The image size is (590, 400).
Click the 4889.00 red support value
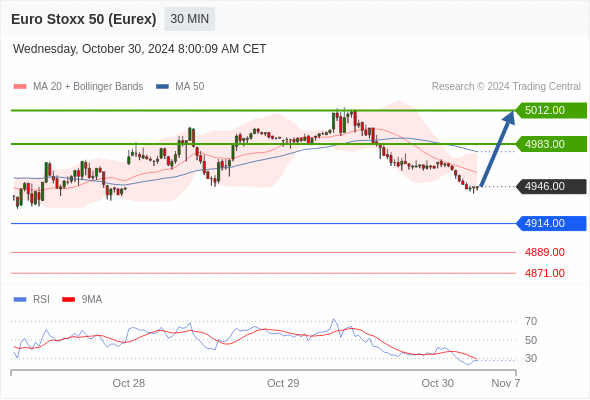pyautogui.click(x=545, y=252)
